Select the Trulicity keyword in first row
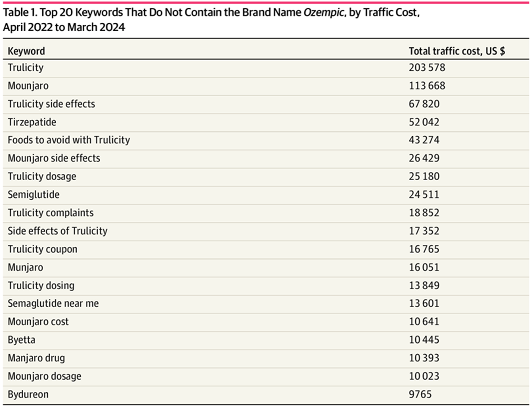Image resolution: width=532 pixels, height=408 pixels. click(x=26, y=68)
